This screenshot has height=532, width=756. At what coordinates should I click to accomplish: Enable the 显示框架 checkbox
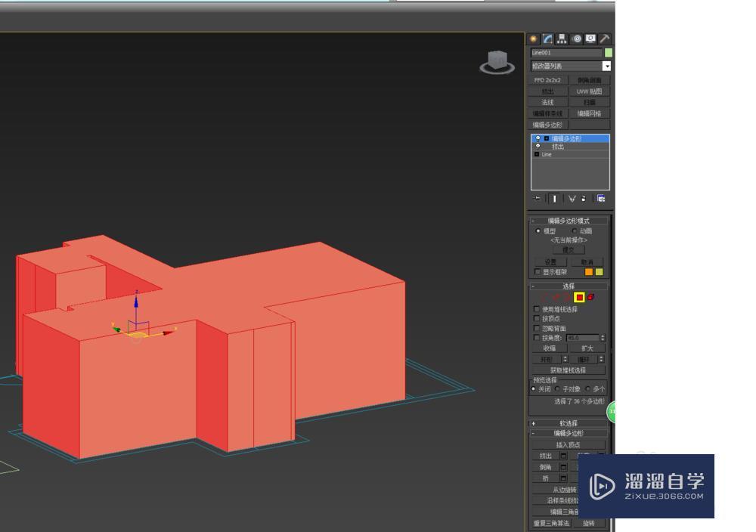point(538,272)
